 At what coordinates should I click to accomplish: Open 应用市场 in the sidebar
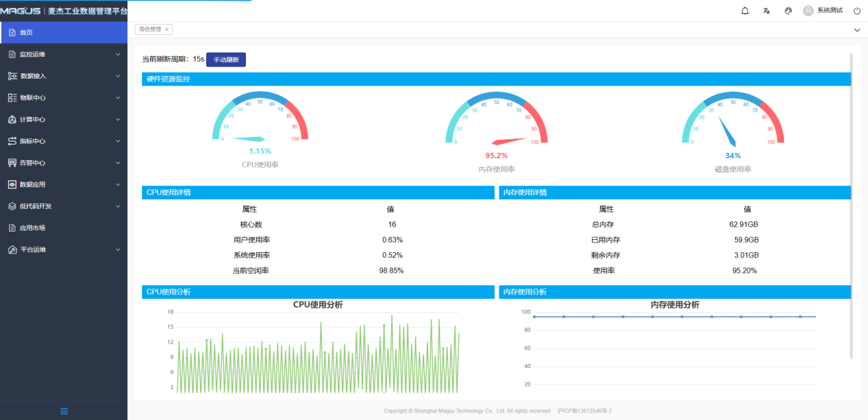32,228
